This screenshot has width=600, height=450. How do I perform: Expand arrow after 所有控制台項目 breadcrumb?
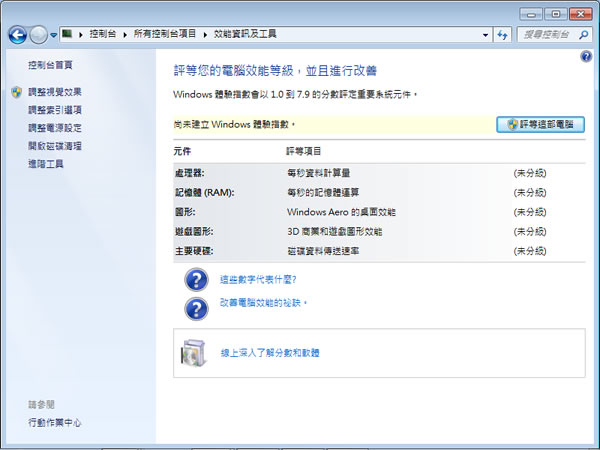205,35
